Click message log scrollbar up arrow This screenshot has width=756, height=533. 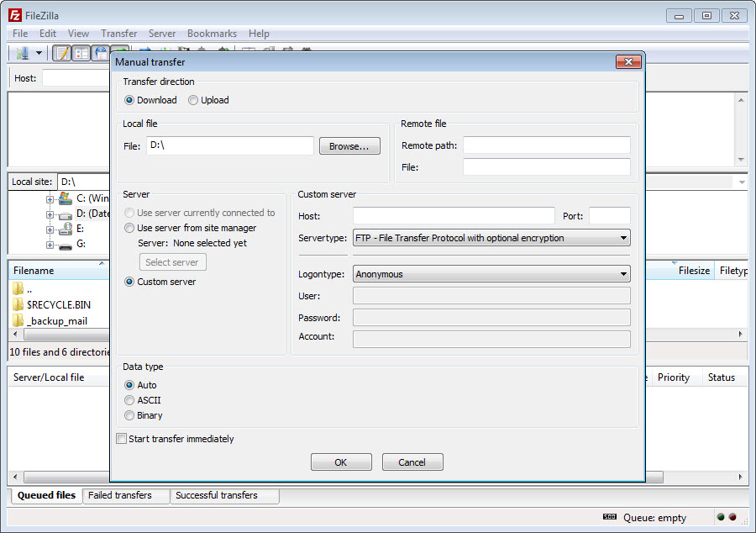[741, 100]
